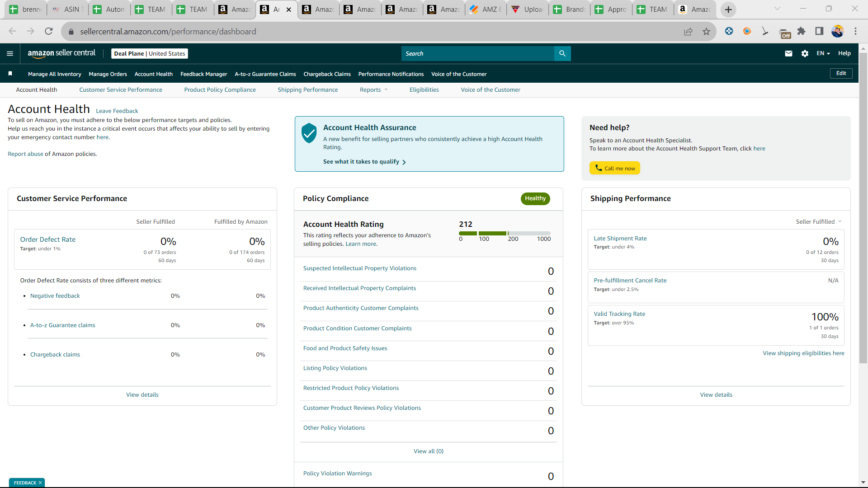The image size is (868, 488).
Task: Open Feedback Manager in the menu bar
Action: click(x=204, y=74)
